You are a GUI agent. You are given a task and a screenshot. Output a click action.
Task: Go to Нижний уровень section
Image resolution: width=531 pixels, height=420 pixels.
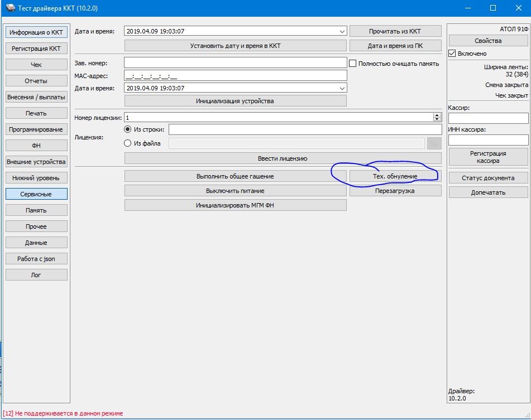pos(36,178)
